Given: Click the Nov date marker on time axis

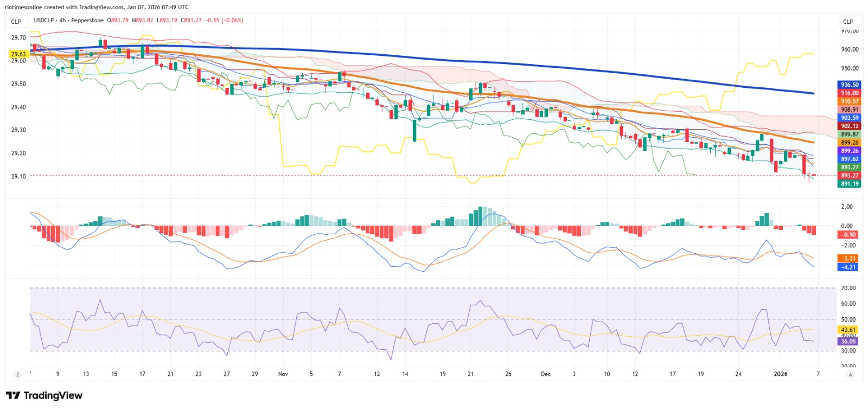Looking at the screenshot, I should pos(283,374).
